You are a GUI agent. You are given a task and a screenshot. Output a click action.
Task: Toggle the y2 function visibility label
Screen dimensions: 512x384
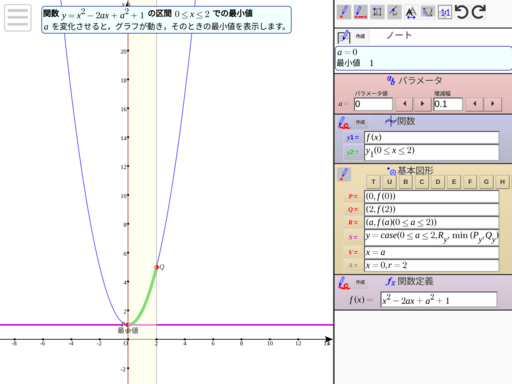[x=353, y=153]
